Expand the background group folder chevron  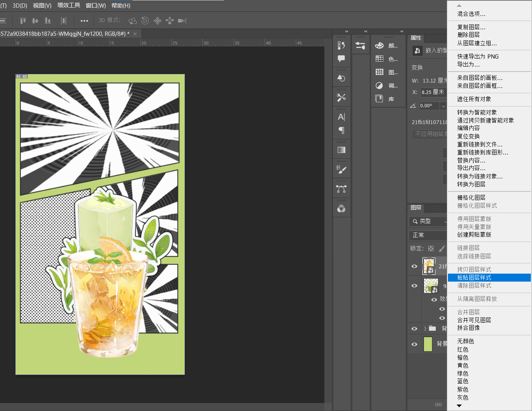[425, 328]
